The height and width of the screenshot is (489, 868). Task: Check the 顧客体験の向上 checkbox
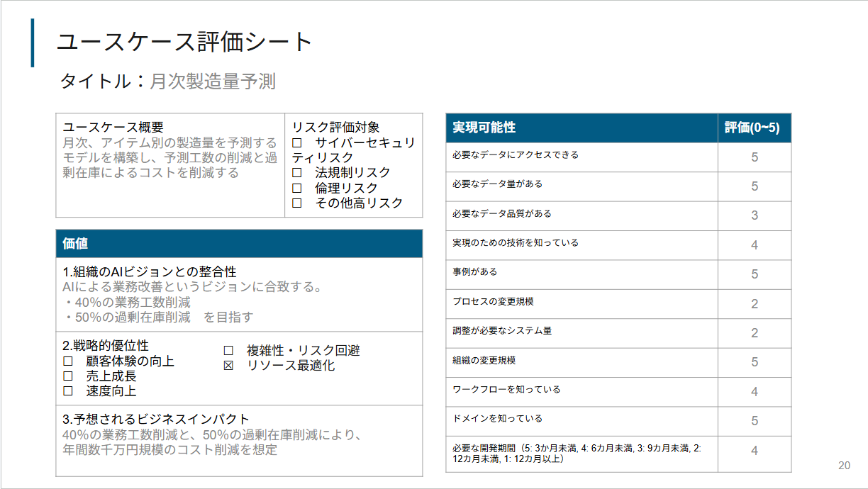click(68, 361)
